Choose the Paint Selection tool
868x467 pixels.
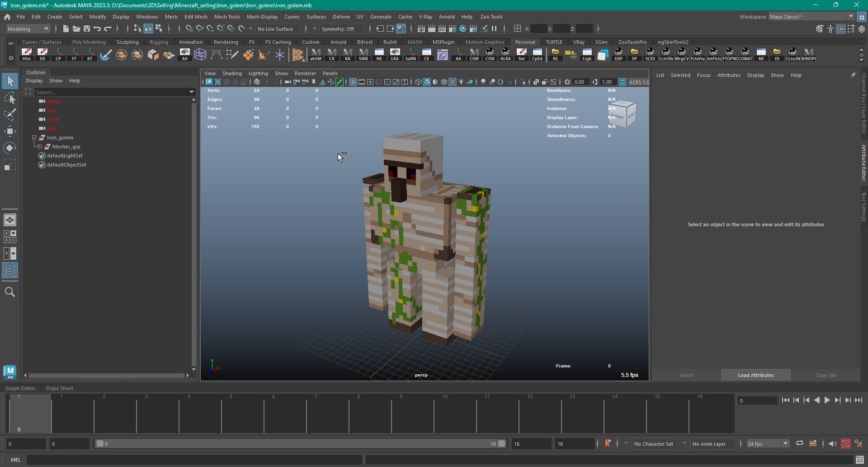coord(10,114)
